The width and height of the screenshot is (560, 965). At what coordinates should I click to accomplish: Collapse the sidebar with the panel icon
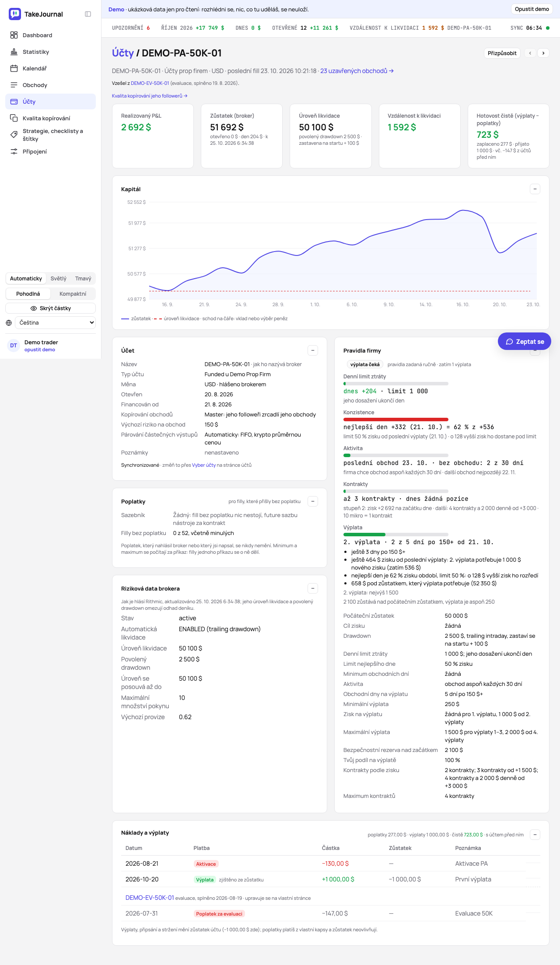(x=88, y=14)
